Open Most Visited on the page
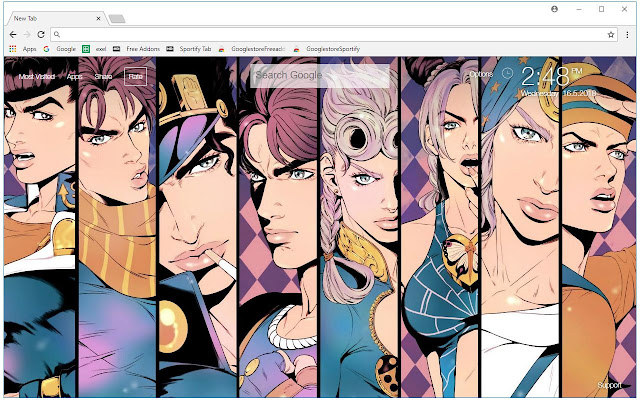 [x=37, y=76]
